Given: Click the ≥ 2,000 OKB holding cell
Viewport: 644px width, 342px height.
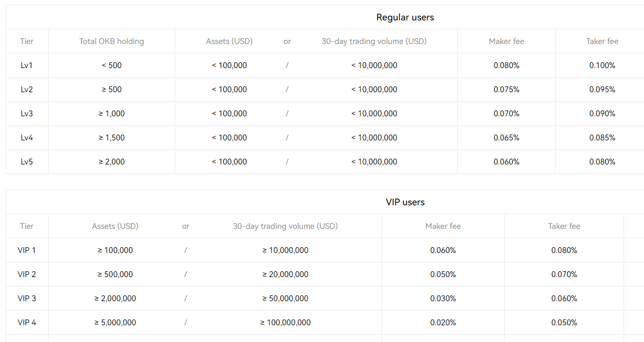Looking at the screenshot, I should click(111, 162).
